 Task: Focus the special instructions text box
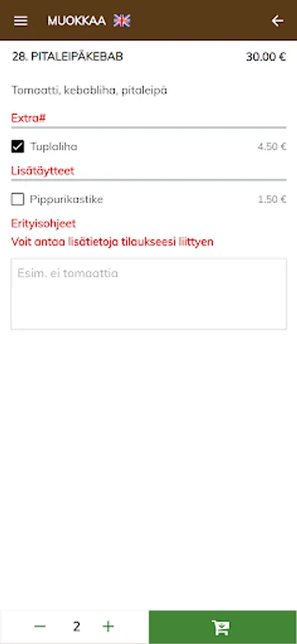coord(149,293)
